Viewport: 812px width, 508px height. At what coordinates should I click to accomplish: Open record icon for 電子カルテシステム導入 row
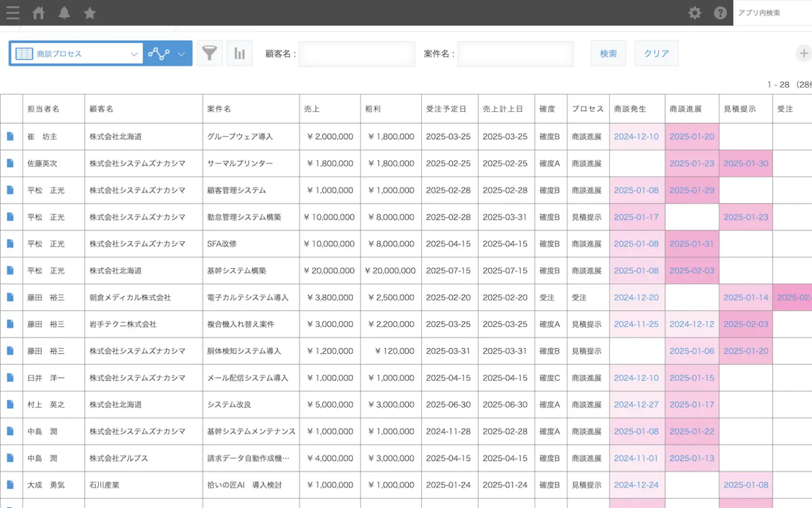(10, 297)
